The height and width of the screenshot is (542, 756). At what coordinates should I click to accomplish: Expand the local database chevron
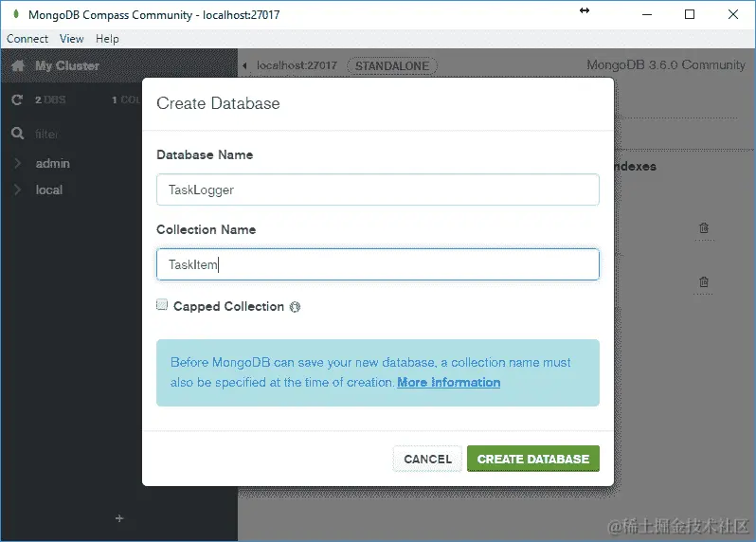pos(18,190)
